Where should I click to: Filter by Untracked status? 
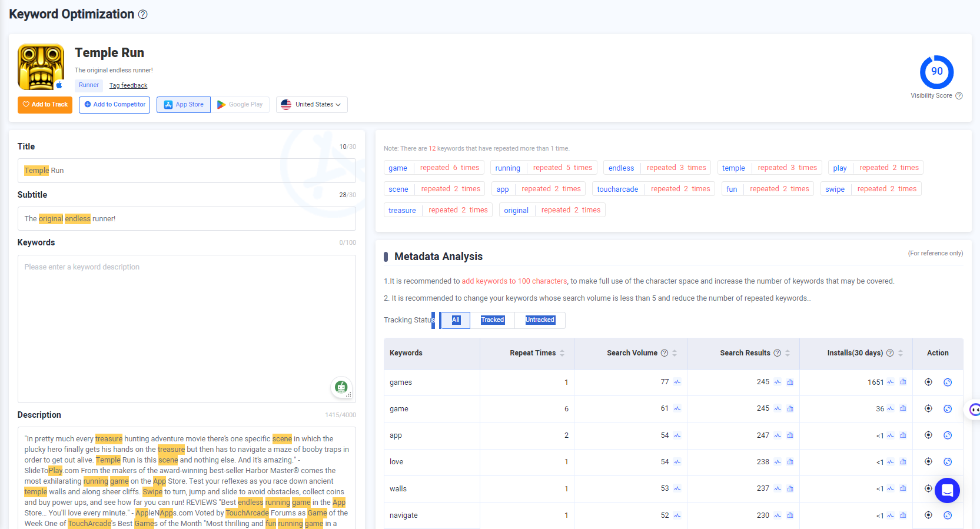click(540, 320)
